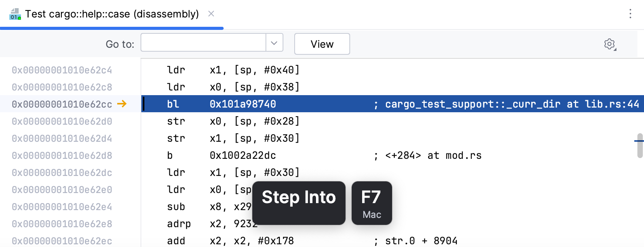Click the cargo_test_support::_curr_dir comment
This screenshot has width=644, height=247.
point(472,104)
